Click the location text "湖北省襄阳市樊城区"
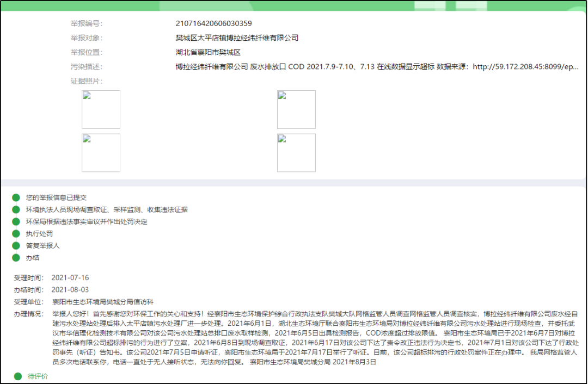588x384 pixels. (x=209, y=52)
